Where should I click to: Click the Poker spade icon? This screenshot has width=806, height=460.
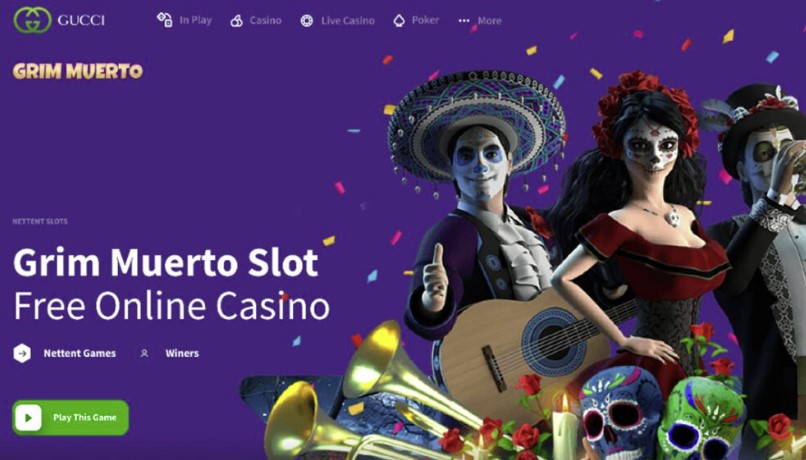[399, 21]
